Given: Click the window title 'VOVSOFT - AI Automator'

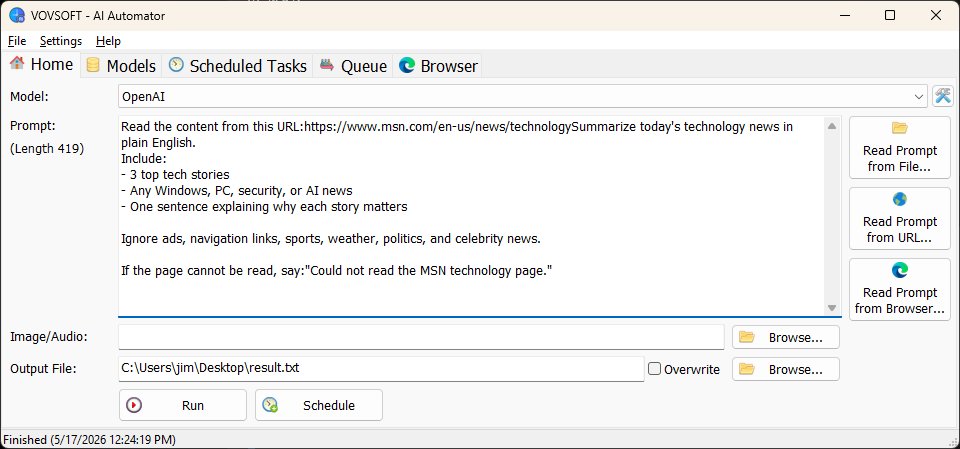Looking at the screenshot, I should point(98,15).
